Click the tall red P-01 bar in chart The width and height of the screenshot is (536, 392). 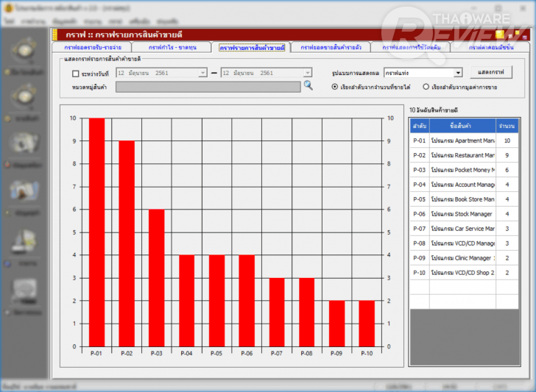[x=96, y=232]
